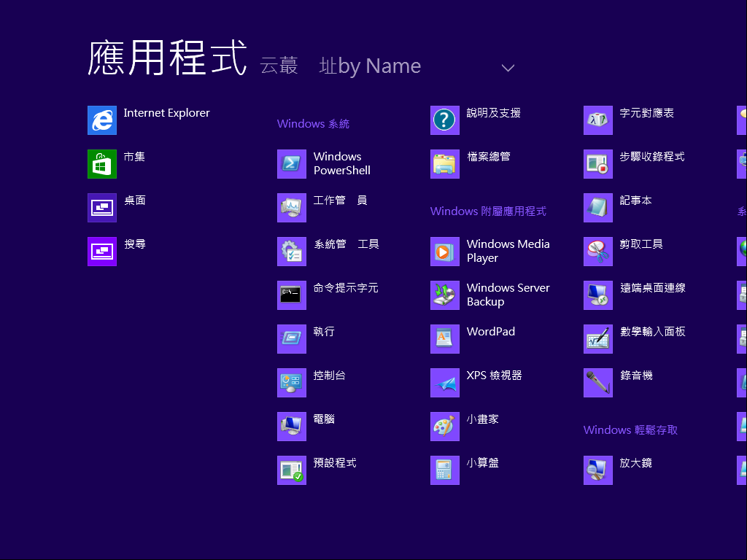The image size is (747, 560).
Task: Open Notepad (記事本) icon
Action: [598, 208]
